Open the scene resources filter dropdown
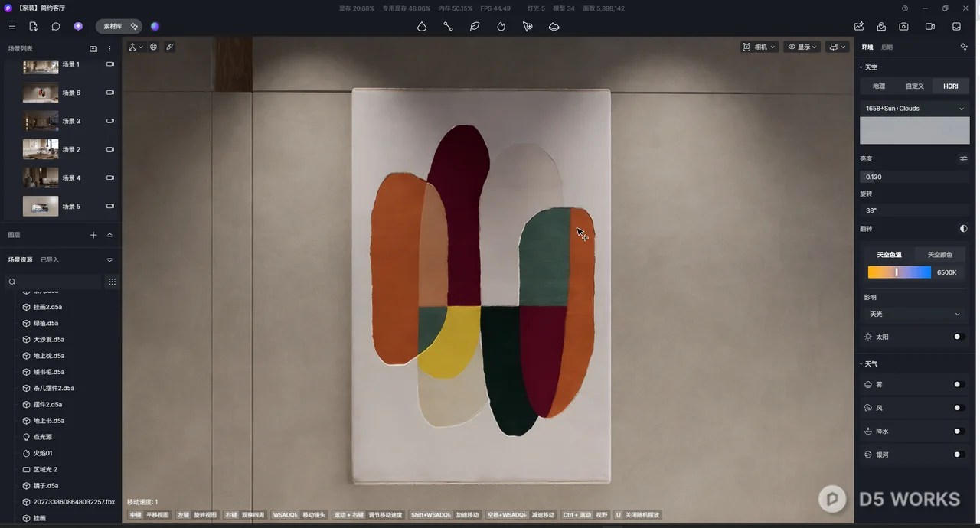This screenshot has height=528, width=980. [109, 259]
